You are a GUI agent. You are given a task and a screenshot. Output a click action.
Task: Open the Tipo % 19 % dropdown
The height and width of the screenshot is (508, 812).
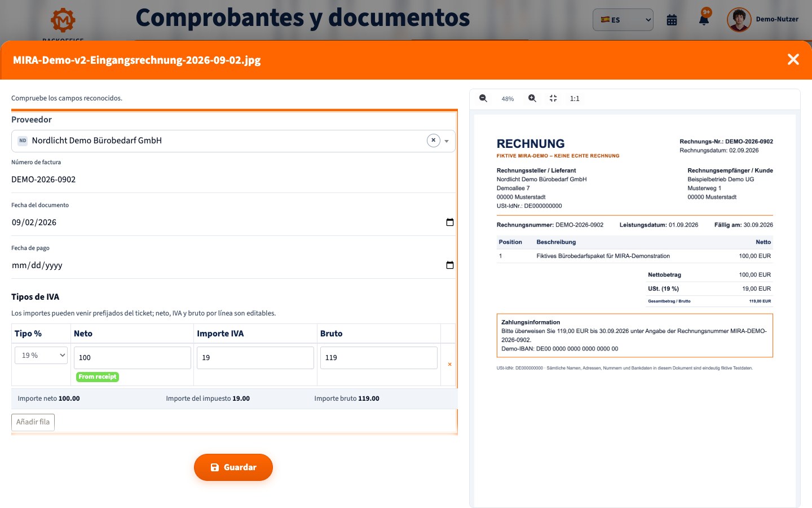(41, 355)
